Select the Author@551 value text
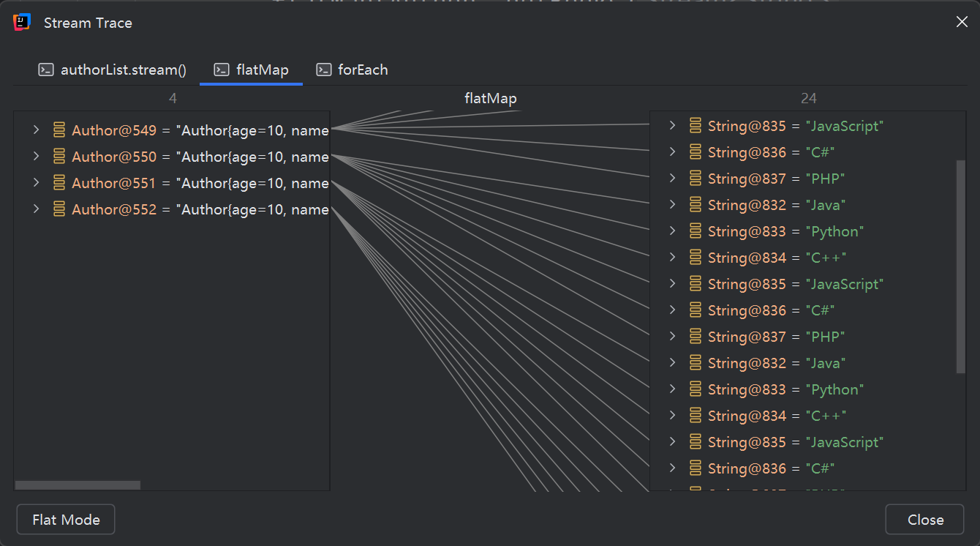The image size is (980, 546). click(252, 183)
